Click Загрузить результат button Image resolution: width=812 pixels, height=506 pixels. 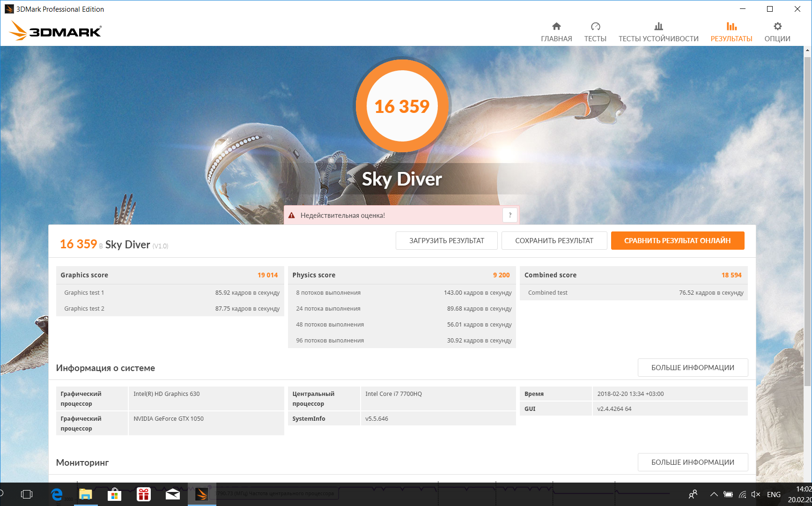click(x=447, y=241)
